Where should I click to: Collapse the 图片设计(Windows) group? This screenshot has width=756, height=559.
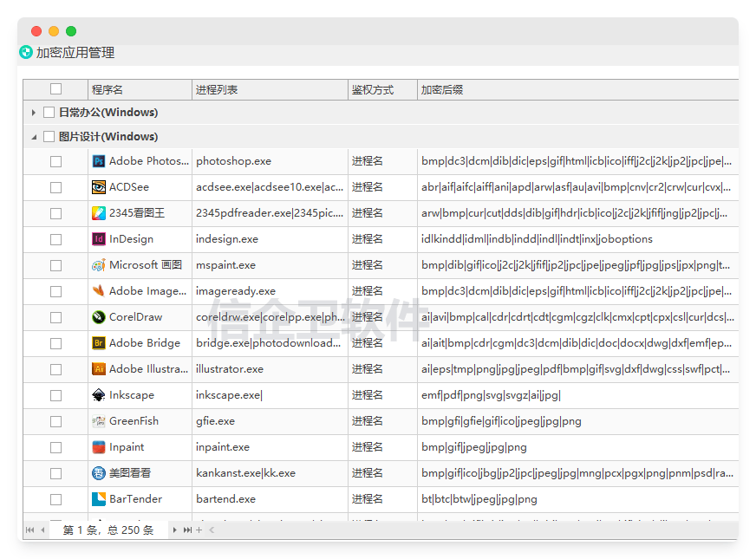34,137
